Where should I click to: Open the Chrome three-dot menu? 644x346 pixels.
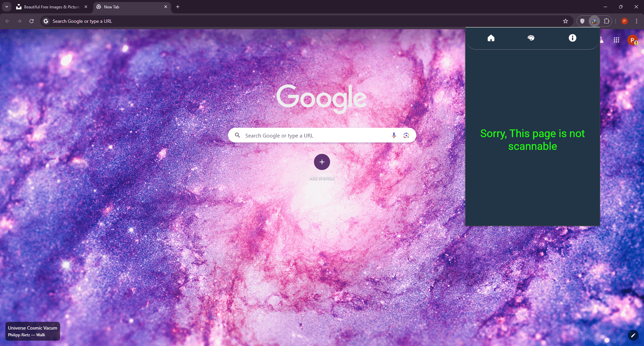point(637,21)
